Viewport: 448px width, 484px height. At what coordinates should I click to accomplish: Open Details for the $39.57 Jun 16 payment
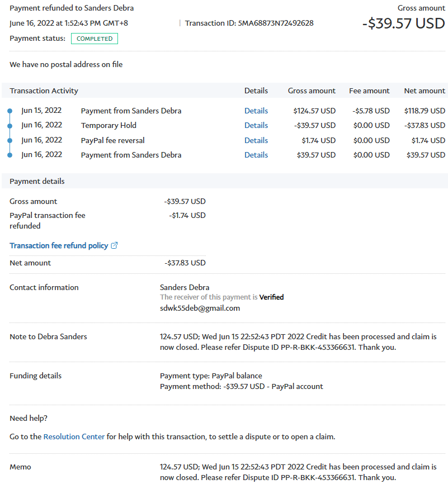point(256,155)
